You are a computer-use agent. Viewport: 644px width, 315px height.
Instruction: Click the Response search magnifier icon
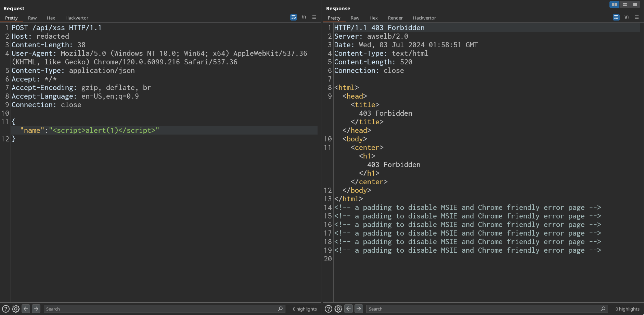(603, 309)
